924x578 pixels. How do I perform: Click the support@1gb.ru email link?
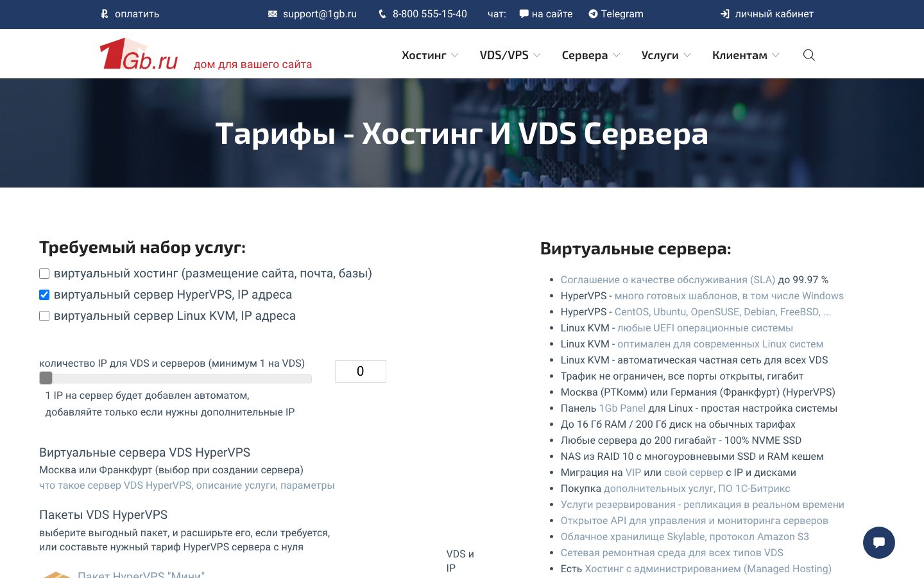point(320,13)
